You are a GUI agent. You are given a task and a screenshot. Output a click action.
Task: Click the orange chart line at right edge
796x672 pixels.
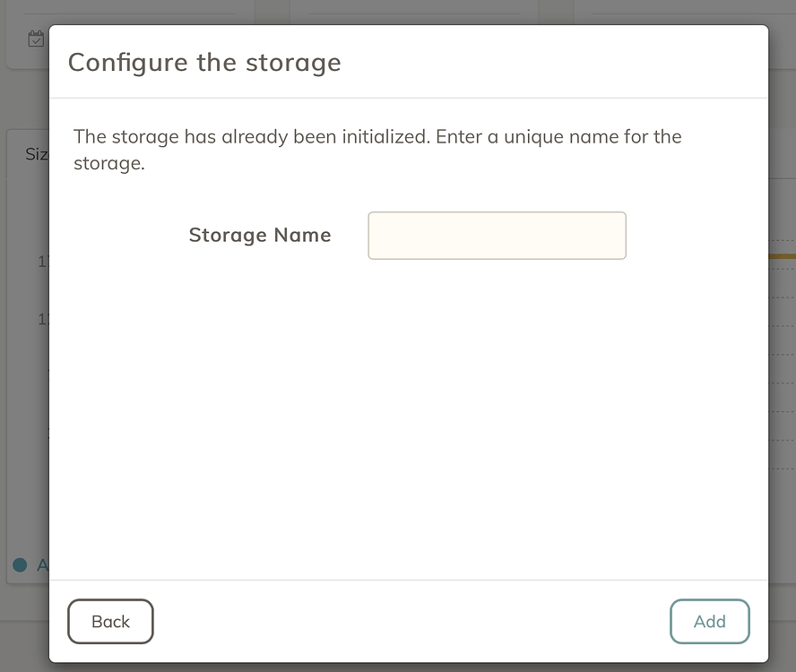(783, 256)
